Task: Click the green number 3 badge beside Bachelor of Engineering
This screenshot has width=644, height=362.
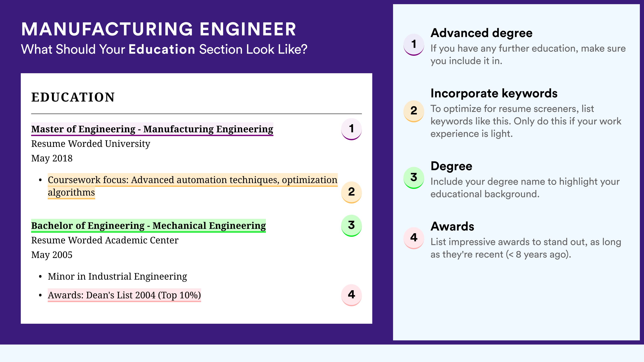Action: [351, 225]
